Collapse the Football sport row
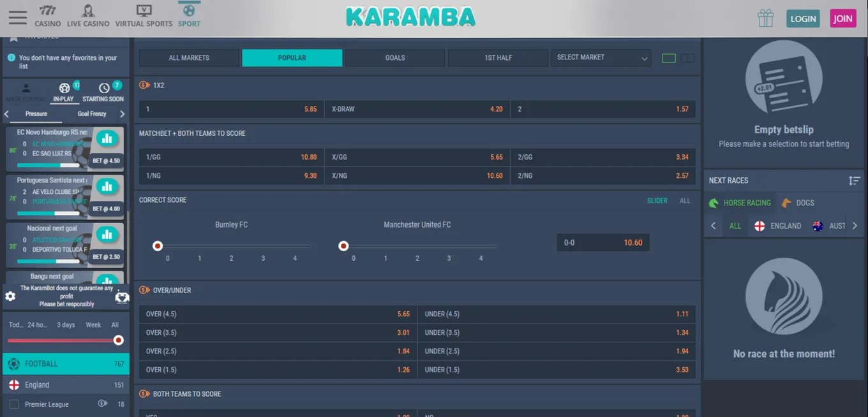 click(x=66, y=364)
